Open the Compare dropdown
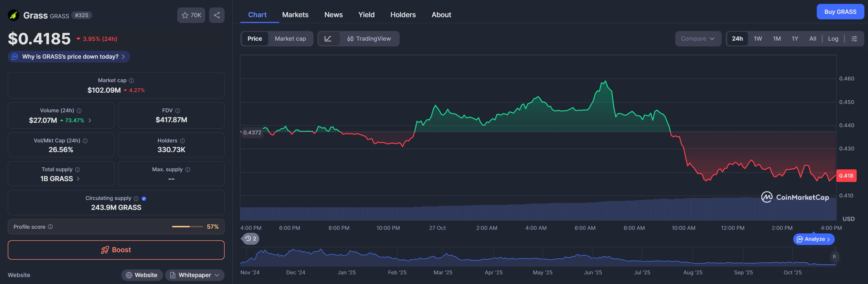868x284 pixels. click(x=697, y=39)
